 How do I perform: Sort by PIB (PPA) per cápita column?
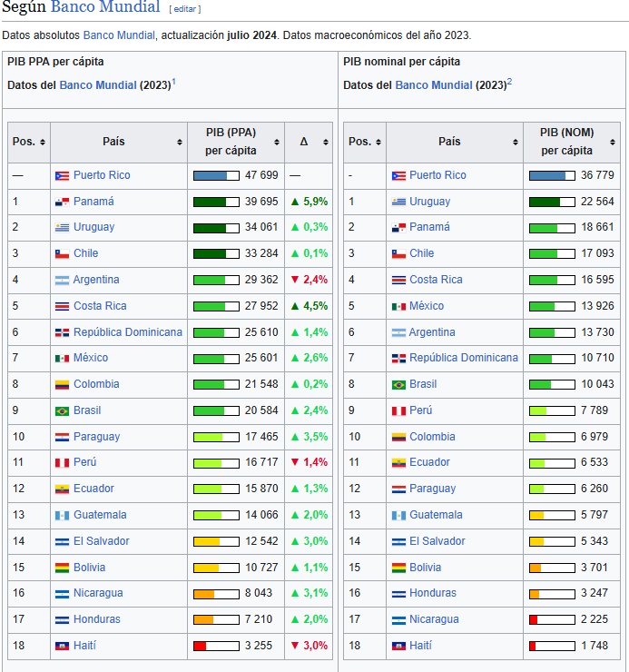(x=277, y=142)
